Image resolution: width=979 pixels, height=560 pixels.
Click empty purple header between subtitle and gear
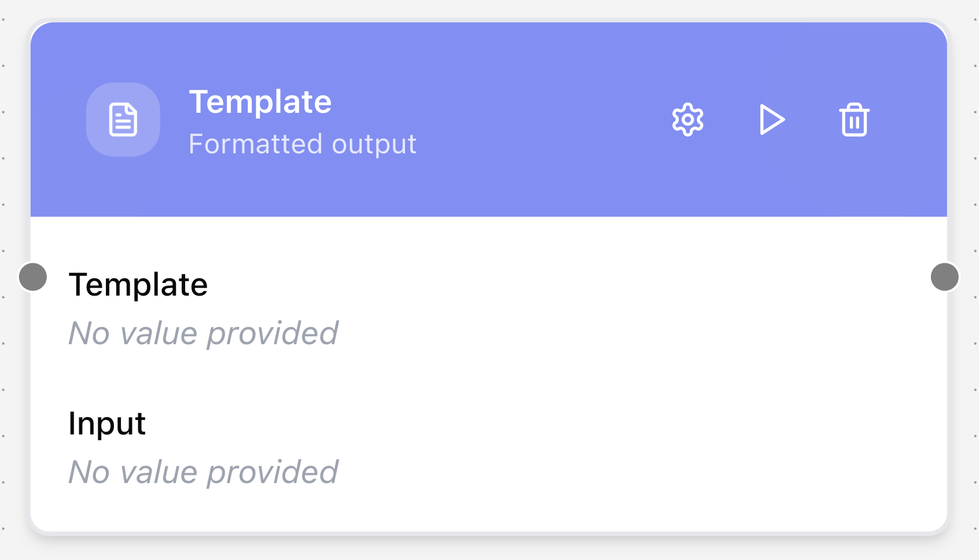click(x=538, y=121)
